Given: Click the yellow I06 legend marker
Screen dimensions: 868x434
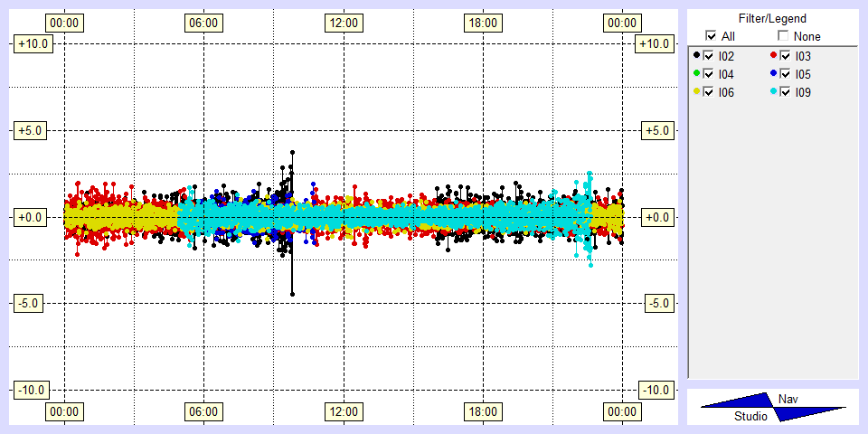Looking at the screenshot, I should (x=696, y=92).
